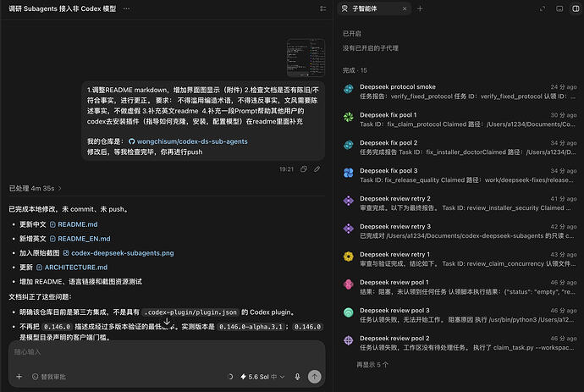The width and height of the screenshot is (584, 392).
Task: Open the README_EN.md file link
Action: coord(80,239)
